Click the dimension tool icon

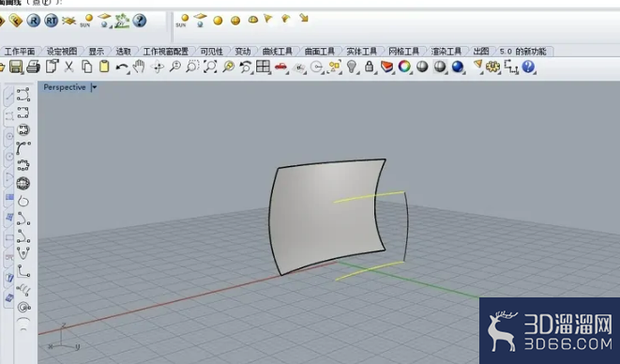click(x=511, y=67)
